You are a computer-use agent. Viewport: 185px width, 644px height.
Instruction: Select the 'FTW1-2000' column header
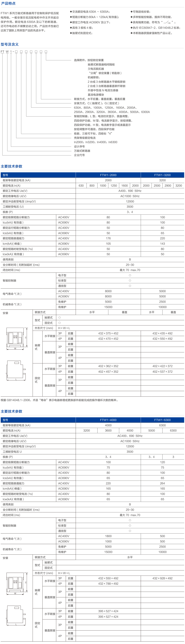click(x=108, y=175)
